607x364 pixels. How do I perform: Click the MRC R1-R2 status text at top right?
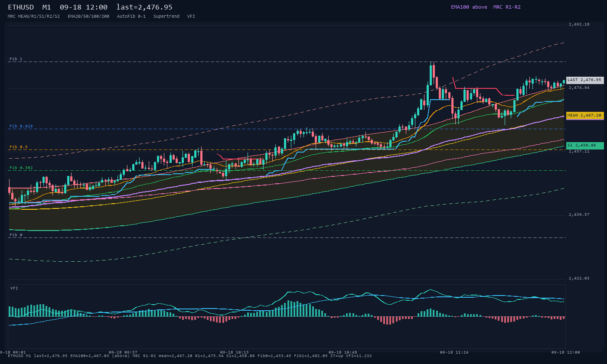pyautogui.click(x=507, y=7)
